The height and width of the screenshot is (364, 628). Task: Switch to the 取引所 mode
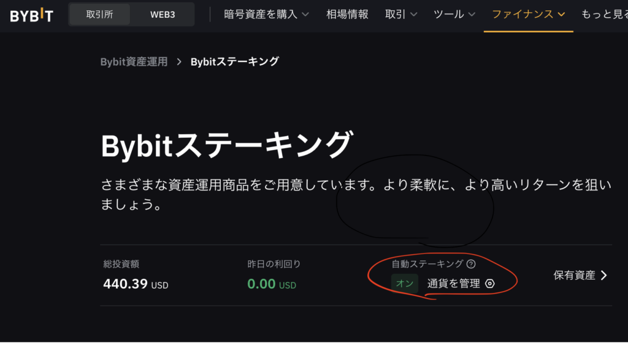tap(99, 14)
